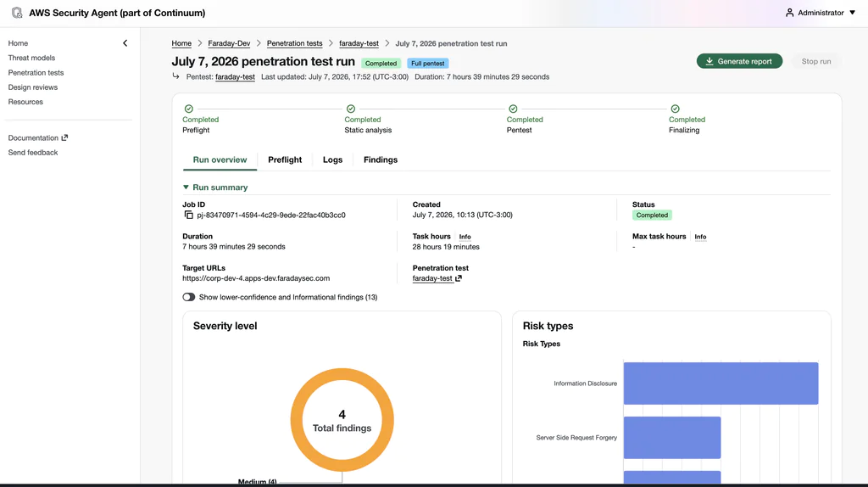The width and height of the screenshot is (868, 487).
Task: Click the Preflight completed checkmark icon
Action: click(x=189, y=109)
